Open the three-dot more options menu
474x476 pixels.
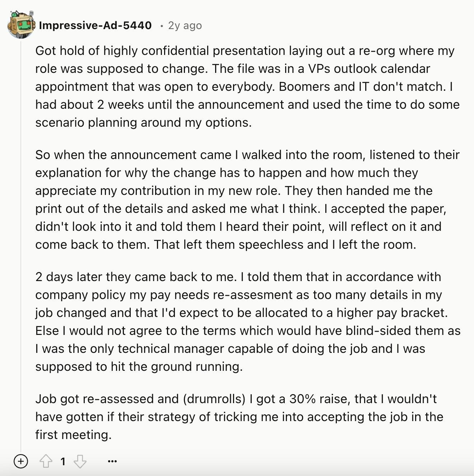point(112,461)
